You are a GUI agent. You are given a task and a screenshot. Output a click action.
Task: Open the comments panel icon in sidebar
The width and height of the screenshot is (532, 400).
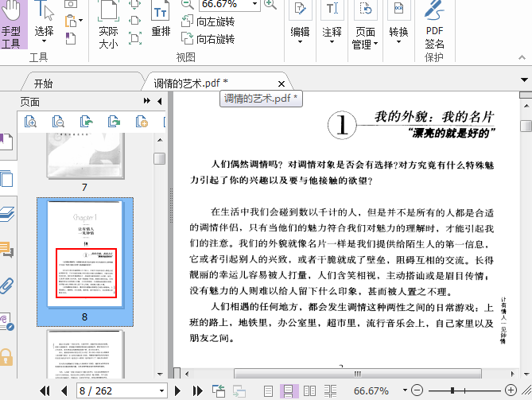(x=7, y=250)
